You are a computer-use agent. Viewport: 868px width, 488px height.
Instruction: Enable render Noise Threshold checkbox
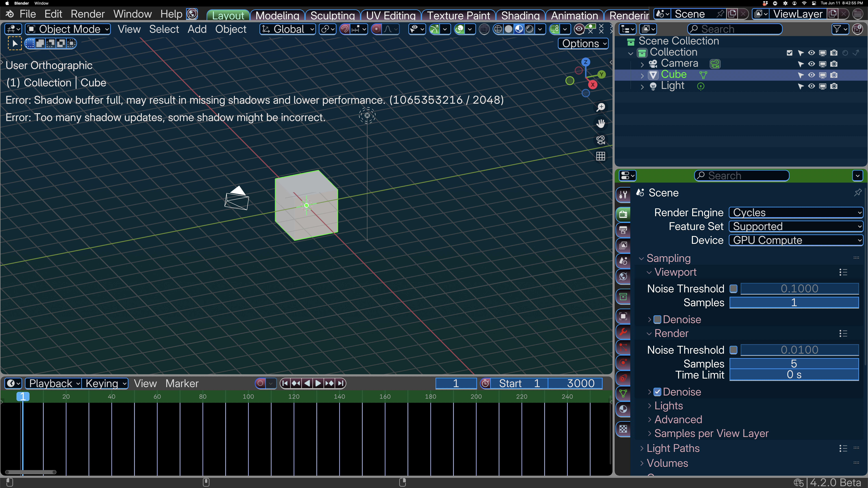[x=734, y=350]
